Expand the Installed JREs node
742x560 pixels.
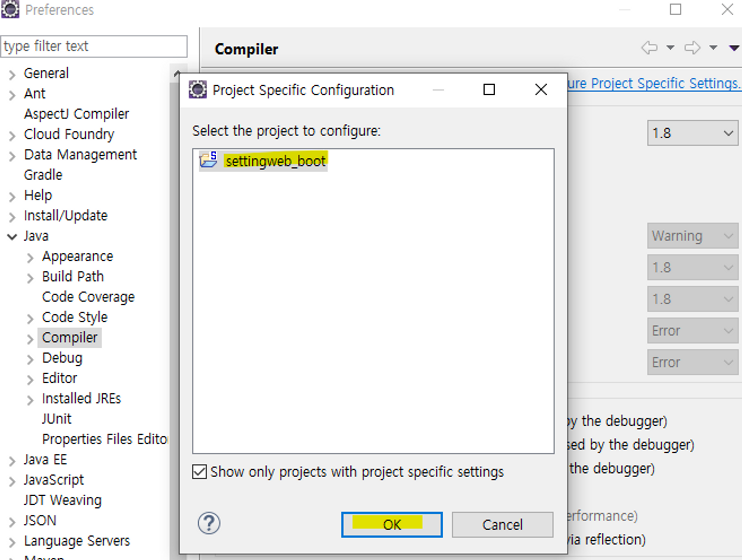tap(30, 400)
